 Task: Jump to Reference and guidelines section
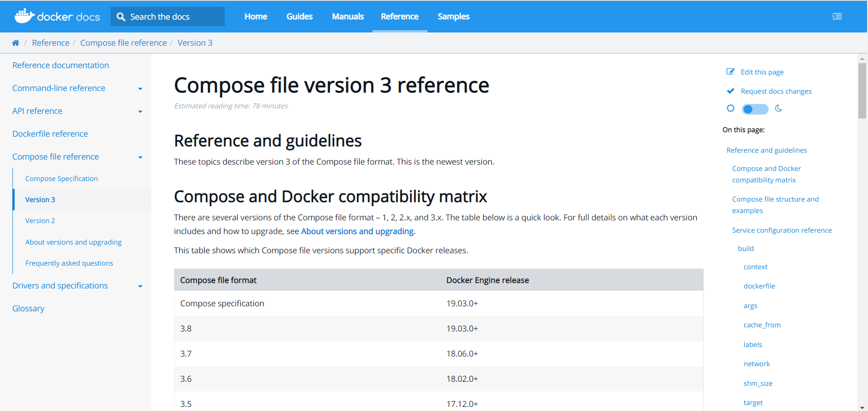point(767,150)
